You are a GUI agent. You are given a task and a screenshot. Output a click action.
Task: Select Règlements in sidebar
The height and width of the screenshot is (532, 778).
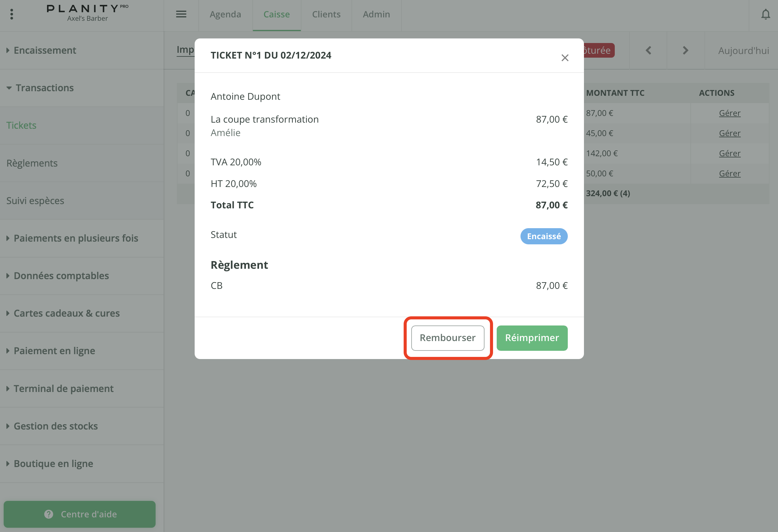tap(32, 163)
